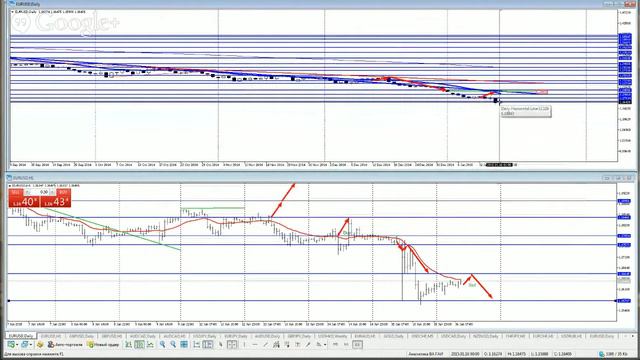Expand the New Chart dropdown arrow
Screen dimensions: 640x360
point(17,344)
